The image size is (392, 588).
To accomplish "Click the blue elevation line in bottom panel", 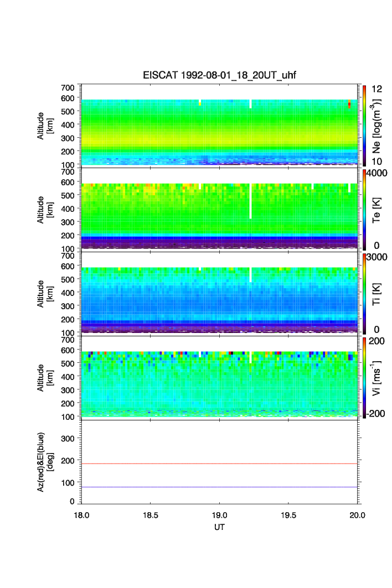I will point(219,487).
